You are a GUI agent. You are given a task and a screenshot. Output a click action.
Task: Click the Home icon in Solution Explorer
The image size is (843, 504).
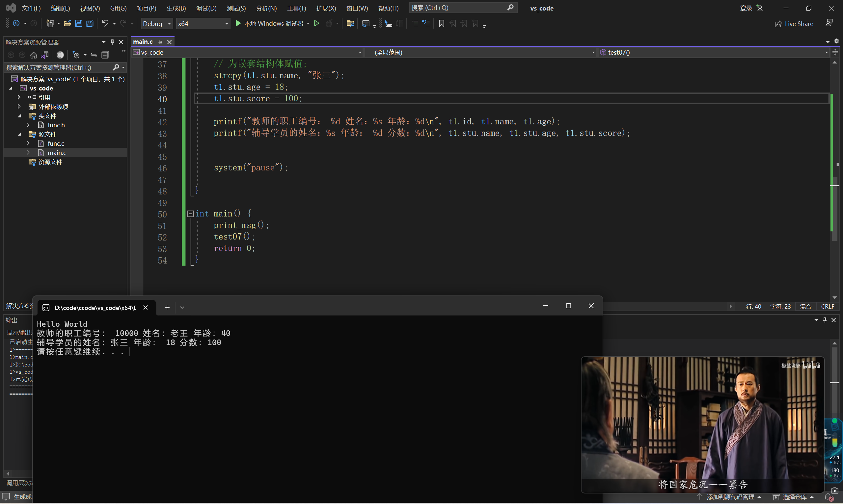[x=33, y=55]
